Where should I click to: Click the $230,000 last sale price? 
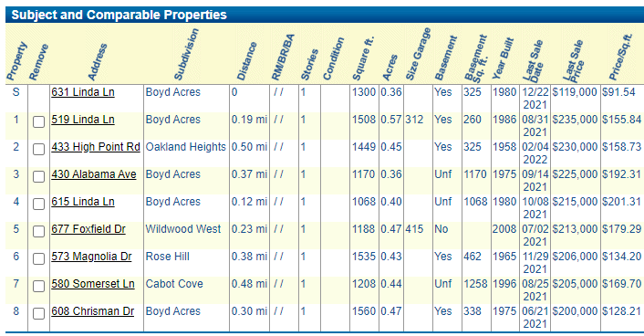tap(575, 147)
